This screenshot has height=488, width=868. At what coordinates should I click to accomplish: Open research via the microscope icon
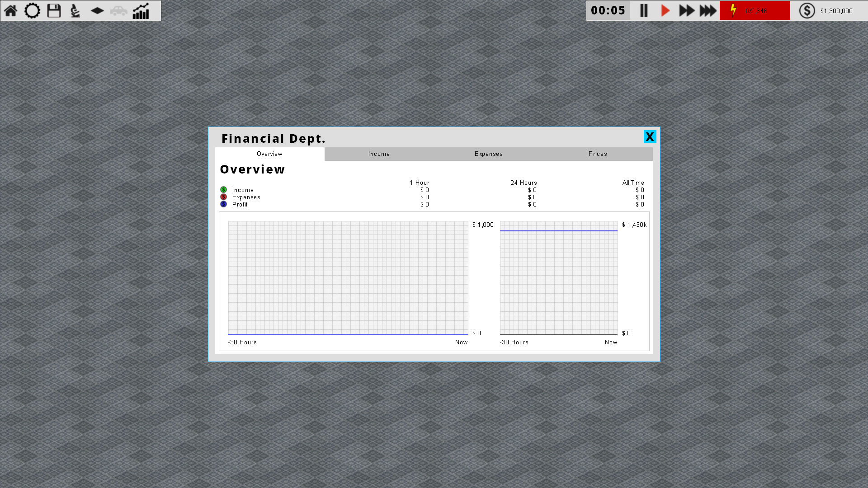75,10
